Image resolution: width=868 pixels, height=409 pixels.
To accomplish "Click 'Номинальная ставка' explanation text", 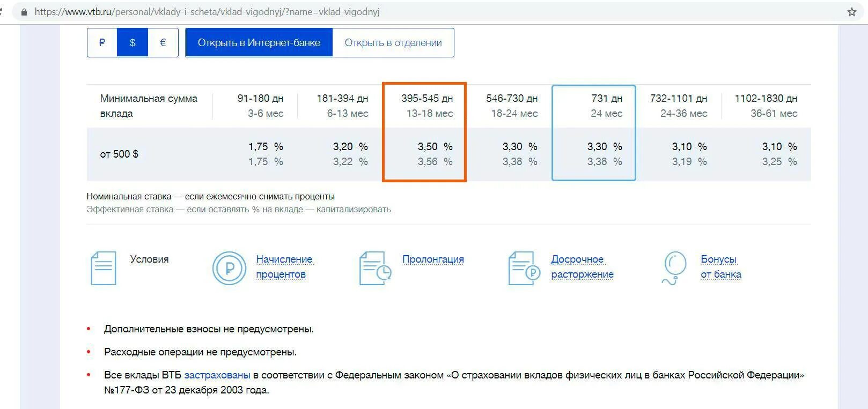I will pyautogui.click(x=210, y=196).
